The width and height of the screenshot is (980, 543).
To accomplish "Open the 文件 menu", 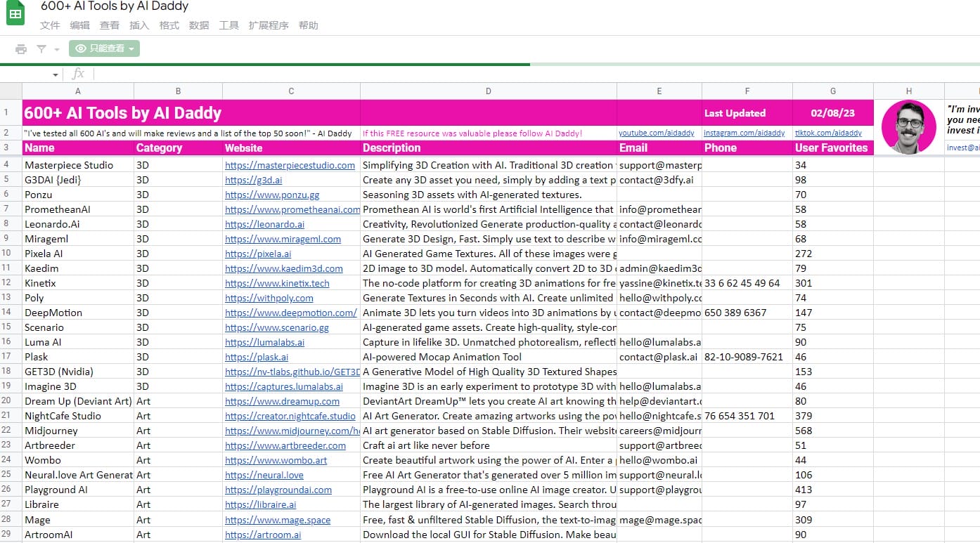I will pyautogui.click(x=50, y=25).
